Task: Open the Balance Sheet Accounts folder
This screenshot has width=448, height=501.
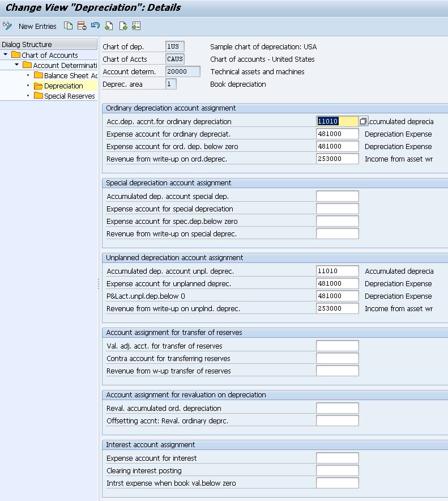Action: pyautogui.click(x=65, y=75)
